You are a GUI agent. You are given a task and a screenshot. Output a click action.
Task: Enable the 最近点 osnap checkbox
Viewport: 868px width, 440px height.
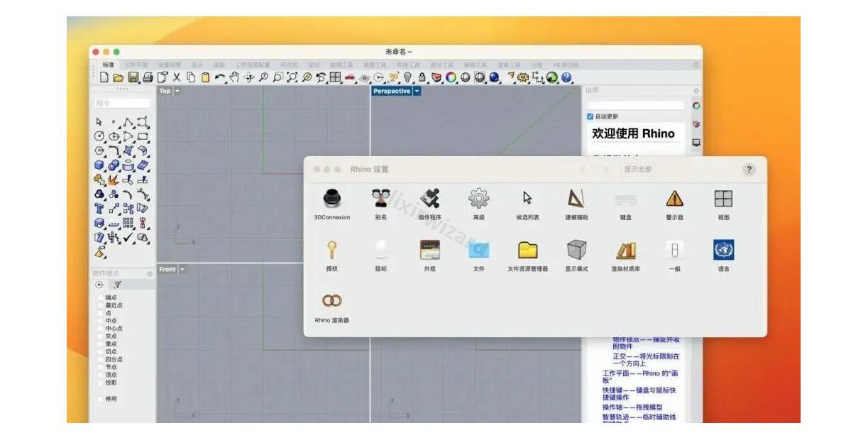click(x=101, y=305)
